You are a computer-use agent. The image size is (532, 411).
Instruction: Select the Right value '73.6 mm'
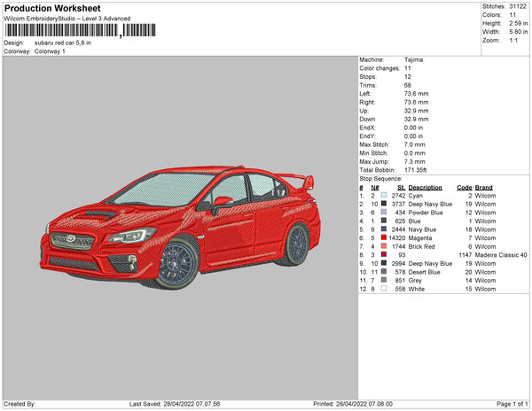pos(417,103)
